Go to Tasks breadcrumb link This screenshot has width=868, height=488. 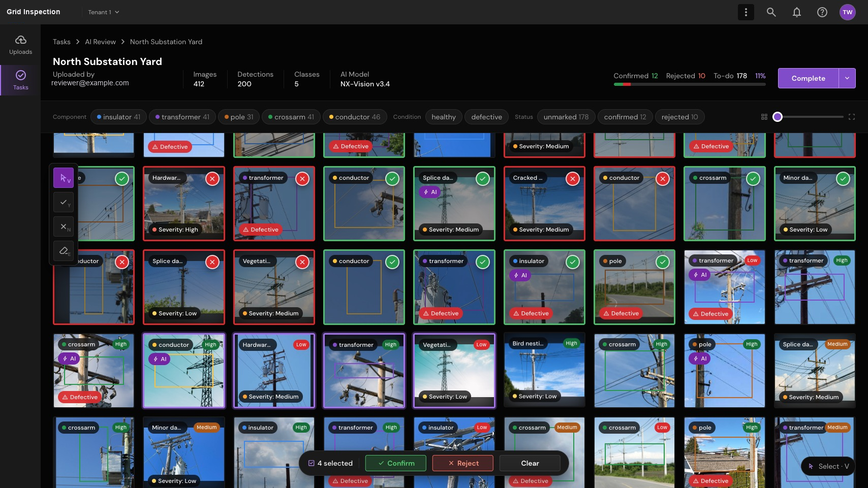61,42
